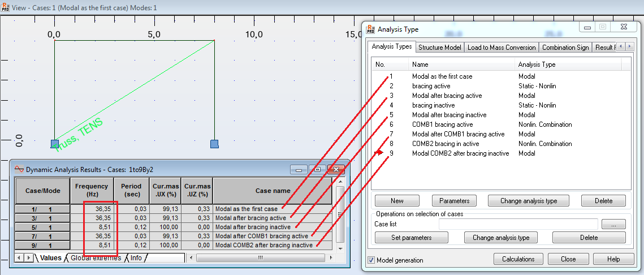Select row header 9/ 1 in results table
The width and height of the screenshot is (644, 275).
43,245
